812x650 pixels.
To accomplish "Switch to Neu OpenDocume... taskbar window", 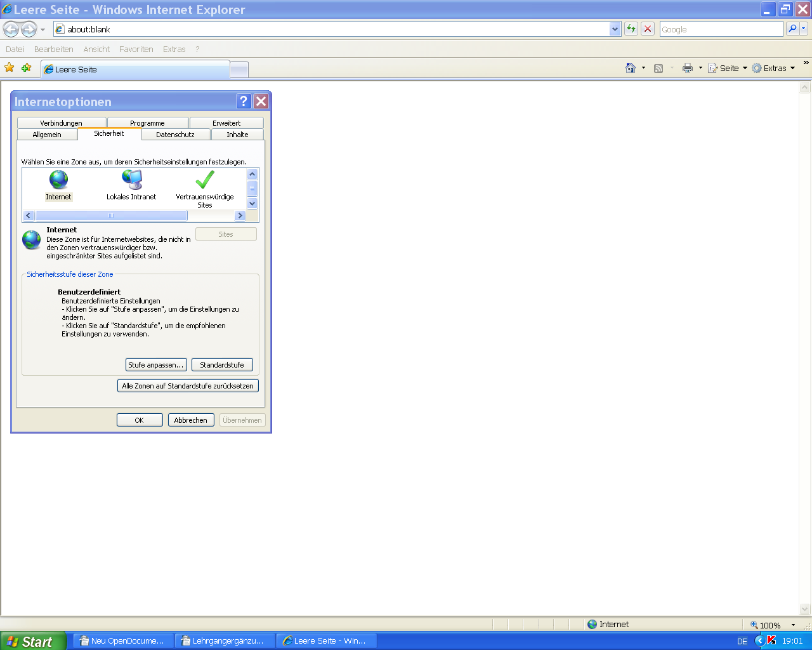I will (x=122, y=641).
